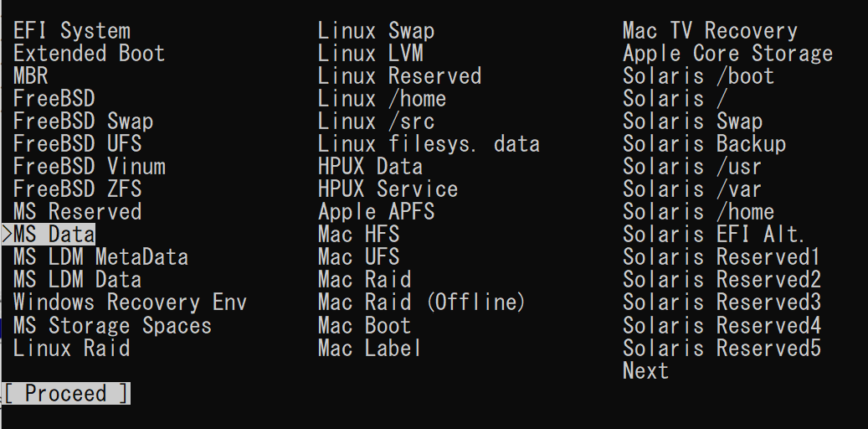Viewport: 868px width, 429px height.
Task: Select Linux LVM partition type
Action: click(x=370, y=54)
